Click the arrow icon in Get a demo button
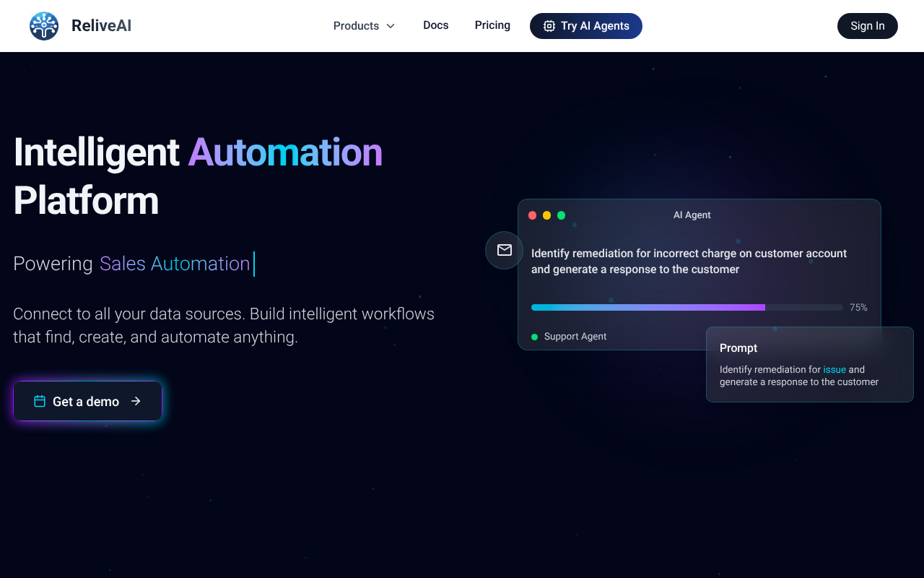Image resolution: width=924 pixels, height=578 pixels. click(x=136, y=401)
